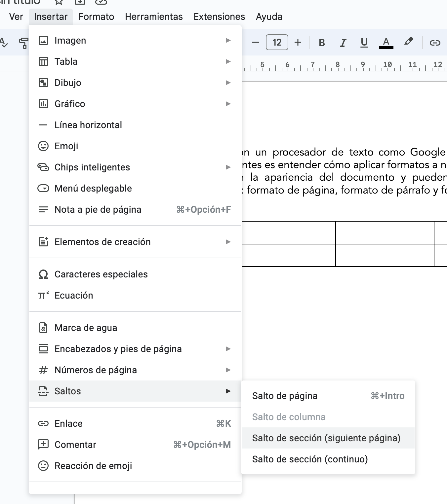The image size is (447, 504).
Task: Decrease font size with minus button
Action: coord(255,43)
